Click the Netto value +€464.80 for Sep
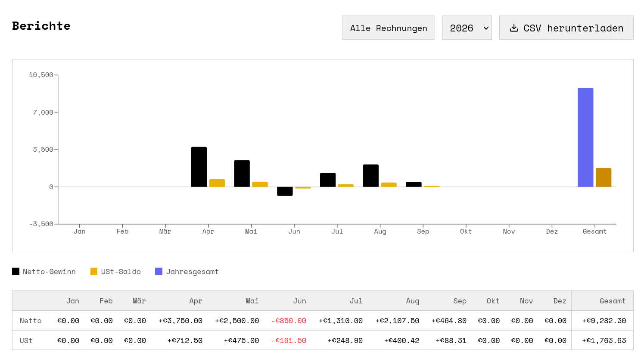Screen dimensions: 644x359 tap(449, 321)
